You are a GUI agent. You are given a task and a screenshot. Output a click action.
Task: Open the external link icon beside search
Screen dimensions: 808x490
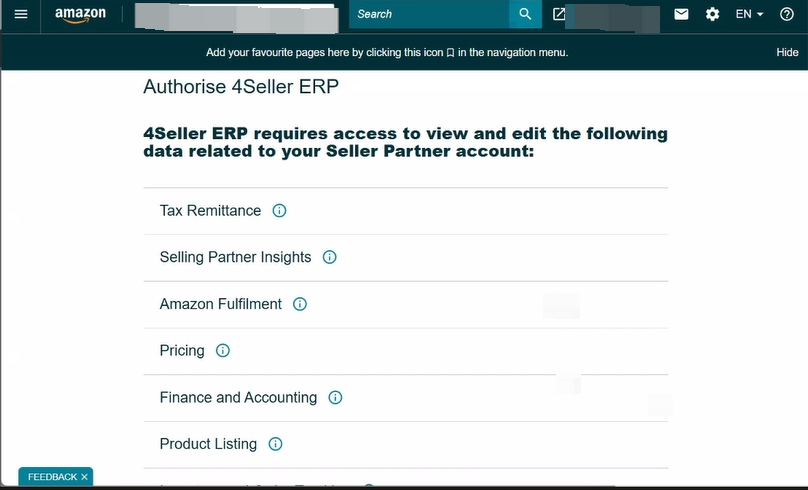[x=559, y=14]
